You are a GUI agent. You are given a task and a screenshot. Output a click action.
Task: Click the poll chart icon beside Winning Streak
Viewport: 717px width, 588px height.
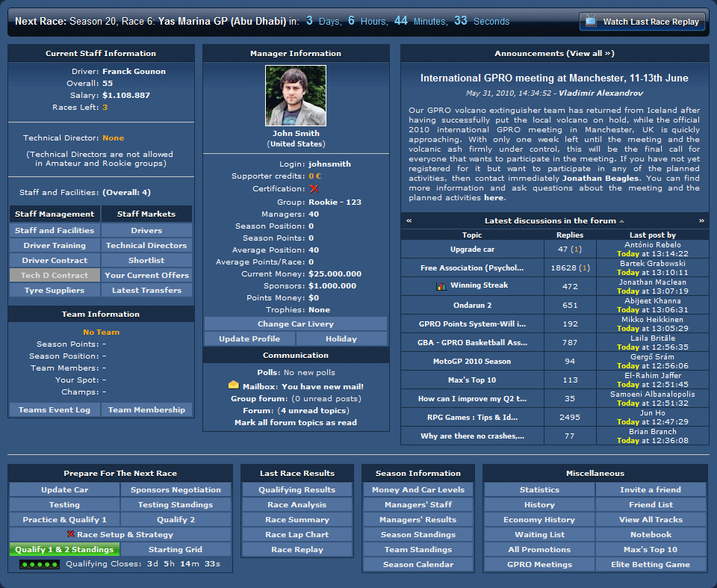pyautogui.click(x=441, y=286)
